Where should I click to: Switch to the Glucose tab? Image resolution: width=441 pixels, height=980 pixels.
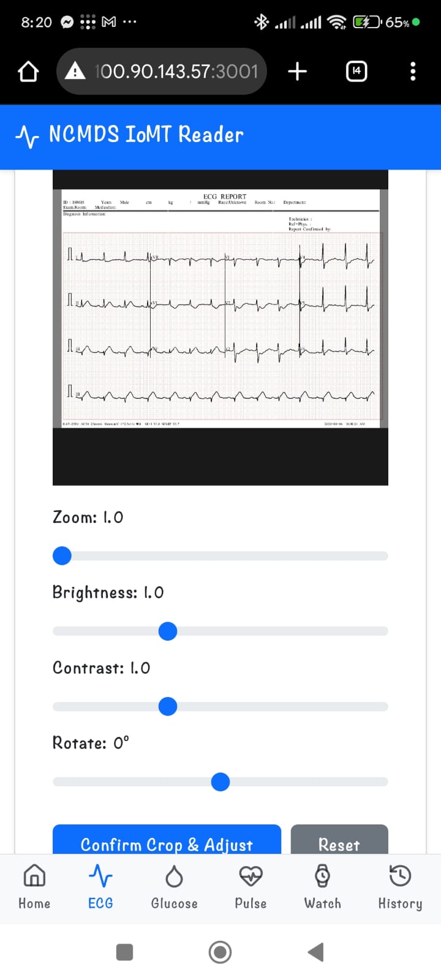(175, 887)
